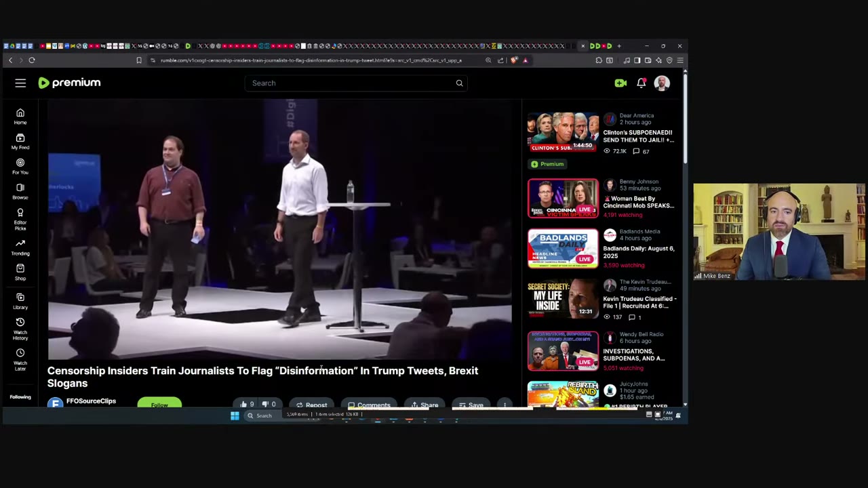Image resolution: width=868 pixels, height=488 pixels.
Task: Open a new browser tab with plus
Action: coord(618,46)
